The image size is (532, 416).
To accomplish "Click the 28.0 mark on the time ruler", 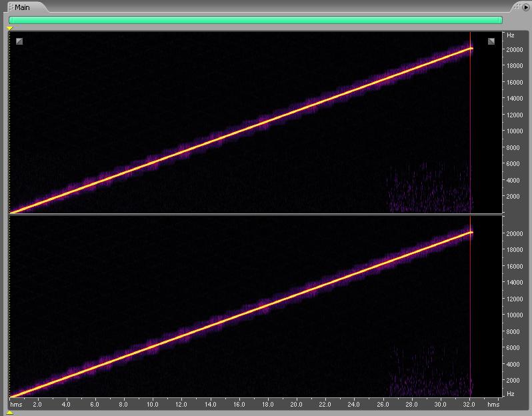I will tap(411, 405).
